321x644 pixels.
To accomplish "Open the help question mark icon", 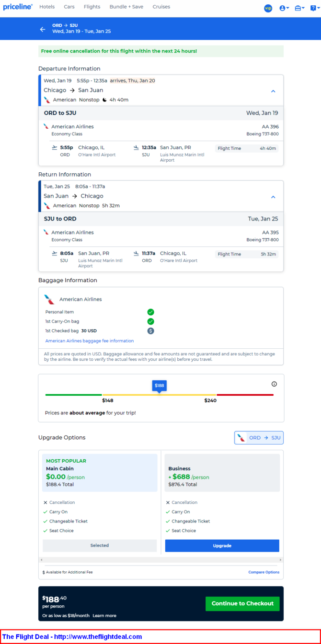I will 313,8.
